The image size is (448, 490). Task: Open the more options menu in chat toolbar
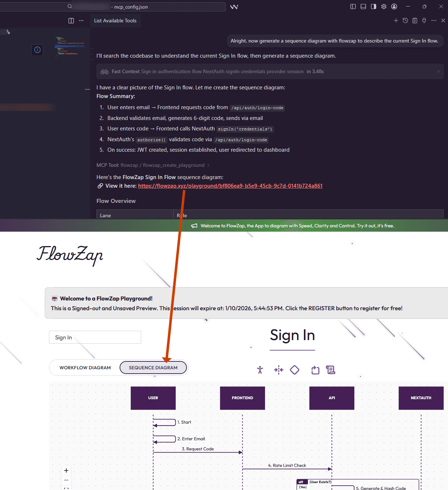point(434,21)
